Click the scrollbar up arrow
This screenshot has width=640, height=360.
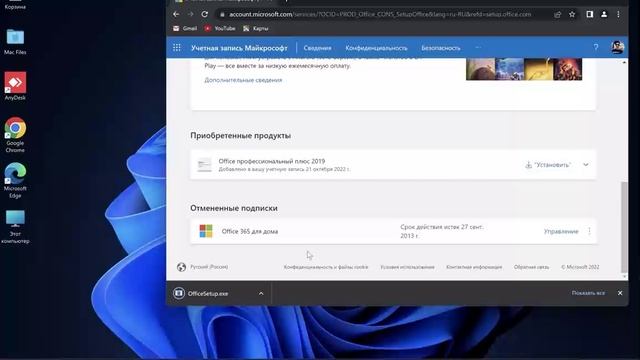coord(624,62)
